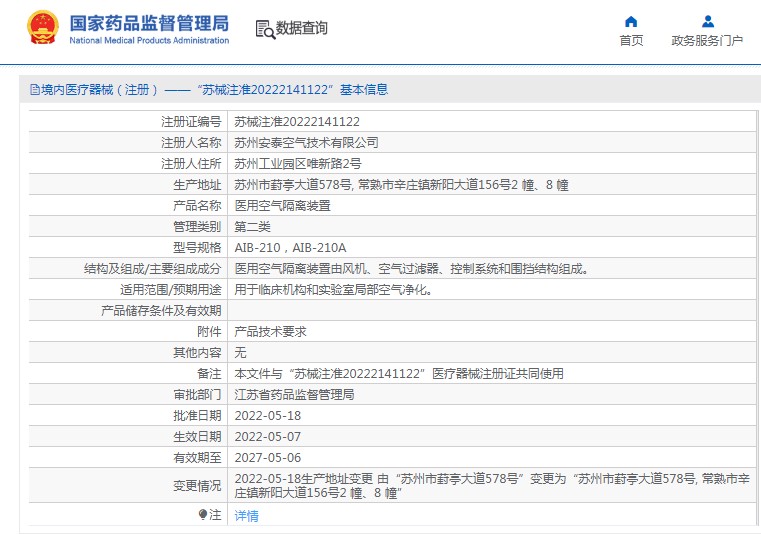Click the 审批部门 label
The height and width of the screenshot is (534, 761).
pos(198,394)
